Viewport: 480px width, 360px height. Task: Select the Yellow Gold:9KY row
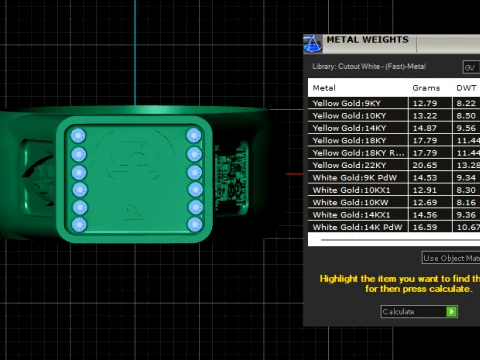pos(394,103)
